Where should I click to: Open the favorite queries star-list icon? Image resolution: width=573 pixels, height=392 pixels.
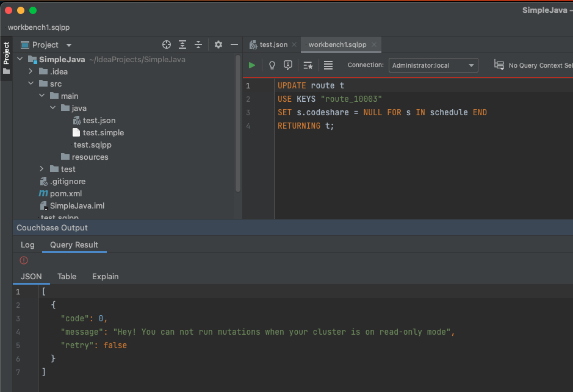308,65
